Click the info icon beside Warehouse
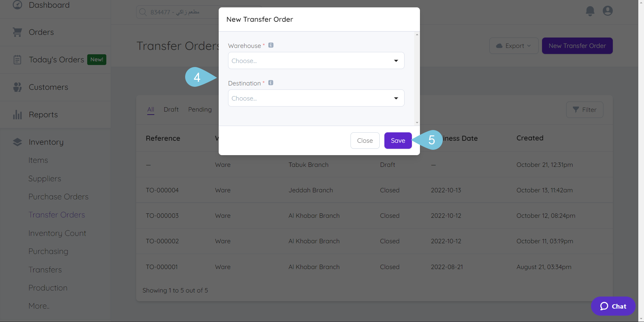The width and height of the screenshot is (644, 322). click(271, 45)
